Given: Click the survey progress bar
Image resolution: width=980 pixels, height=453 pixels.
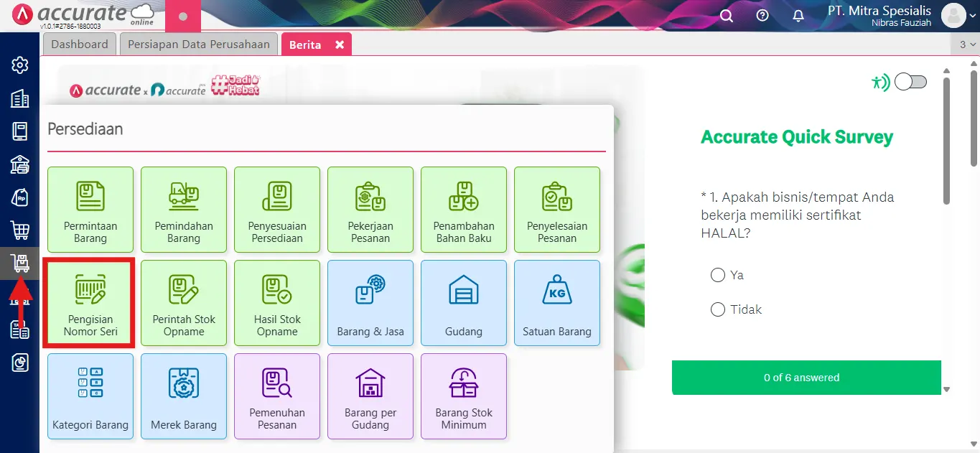Looking at the screenshot, I should point(806,378).
